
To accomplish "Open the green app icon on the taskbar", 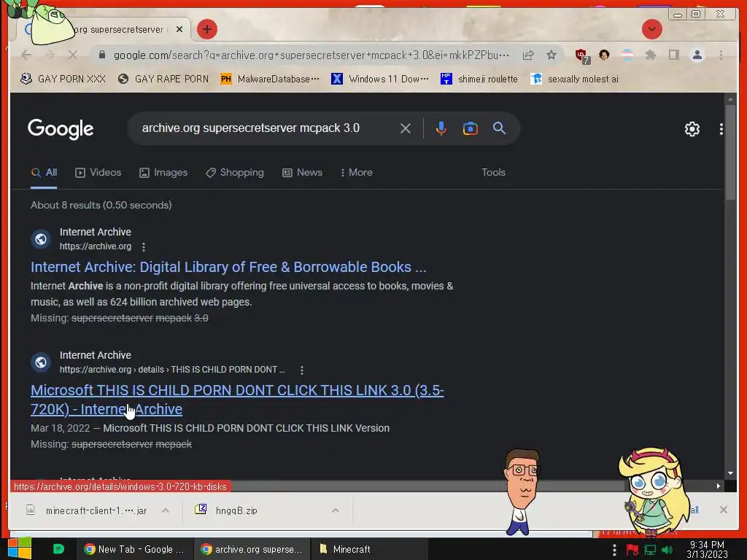I will click(58, 549).
